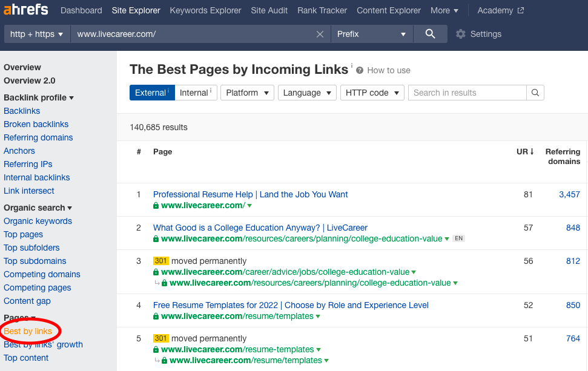Viewport: 588px width, 371px height.
Task: Open the Language filter dropdown
Action: pos(307,93)
